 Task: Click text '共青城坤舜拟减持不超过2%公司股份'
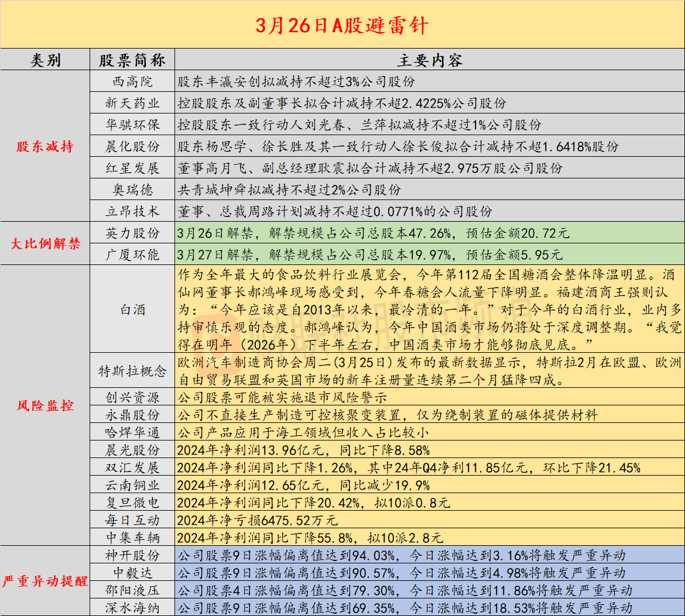289,190
